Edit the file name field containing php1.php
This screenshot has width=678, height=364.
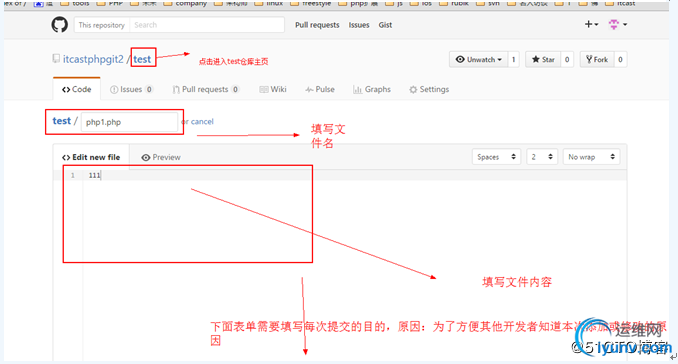click(x=129, y=122)
